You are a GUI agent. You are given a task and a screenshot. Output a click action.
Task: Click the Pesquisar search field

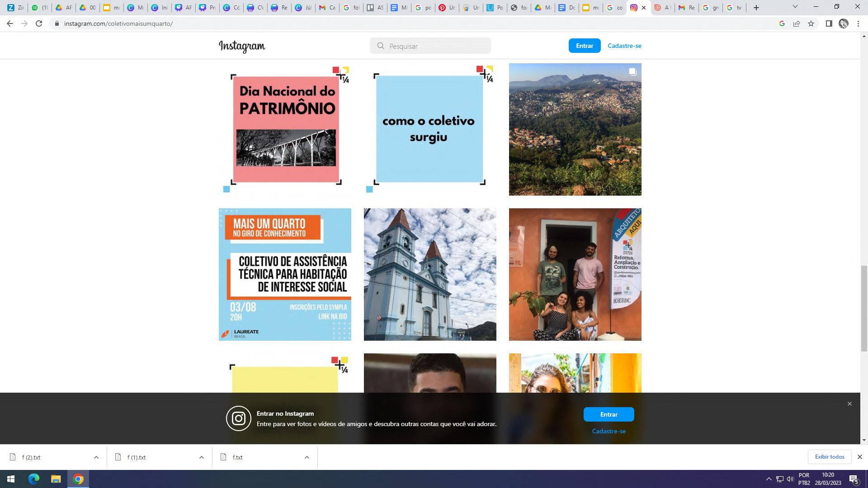click(430, 46)
